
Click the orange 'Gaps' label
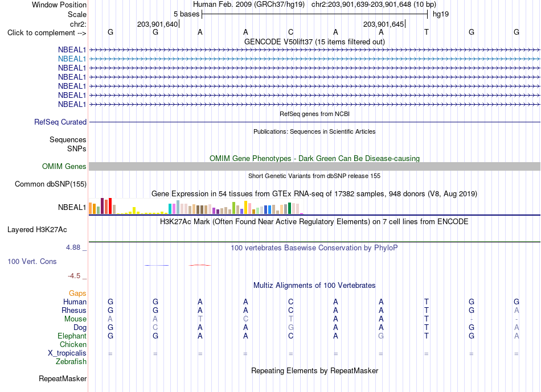(x=77, y=294)
